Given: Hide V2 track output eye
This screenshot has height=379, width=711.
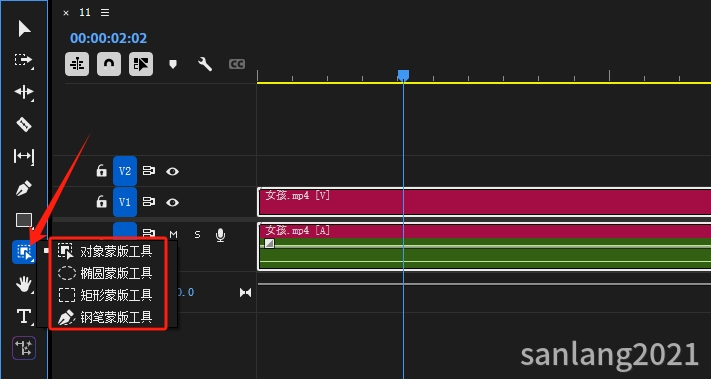Looking at the screenshot, I should pos(172,171).
